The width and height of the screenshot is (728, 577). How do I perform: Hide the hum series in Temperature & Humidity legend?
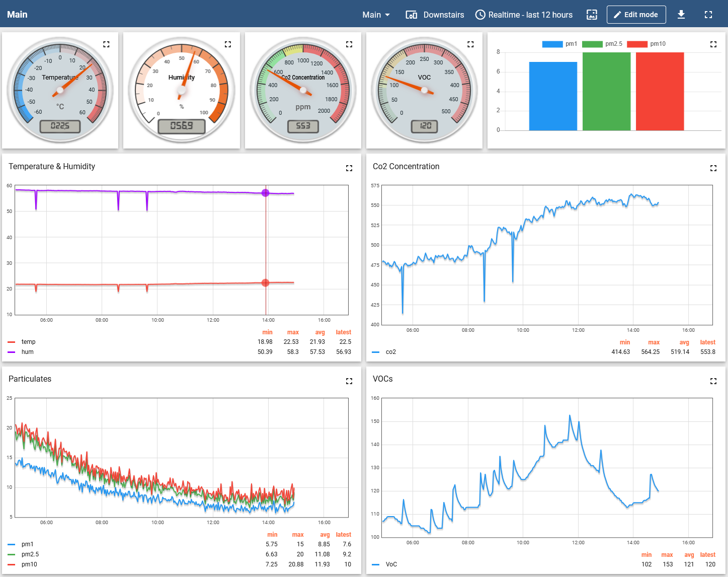pyautogui.click(x=28, y=352)
